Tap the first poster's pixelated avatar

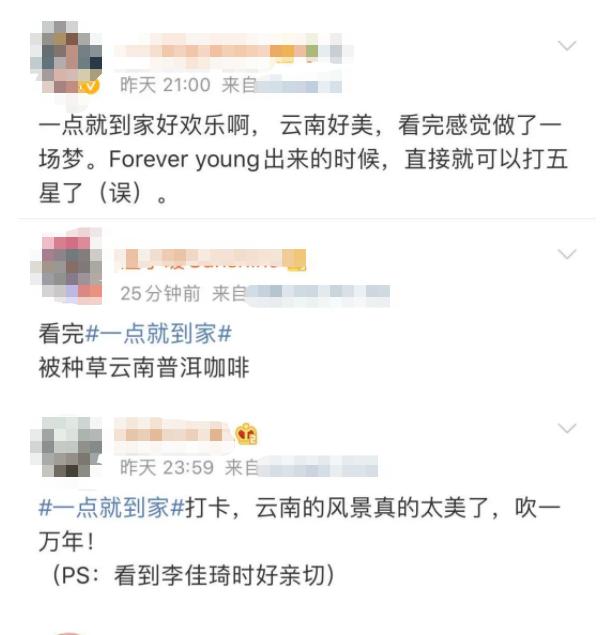coord(66,57)
